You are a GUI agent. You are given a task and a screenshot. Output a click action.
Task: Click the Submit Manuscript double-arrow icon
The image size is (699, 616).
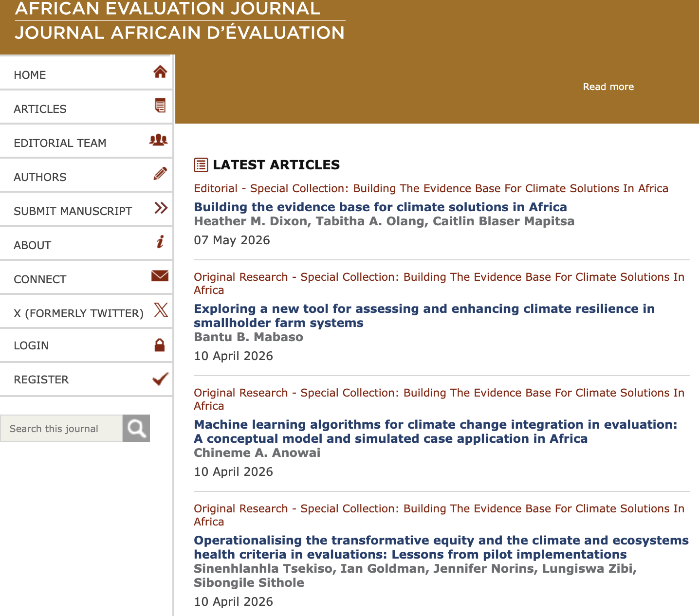(x=161, y=208)
